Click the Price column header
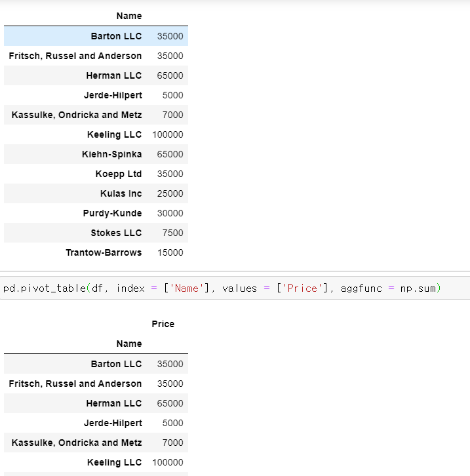The height and width of the screenshot is (476, 470). (163, 324)
